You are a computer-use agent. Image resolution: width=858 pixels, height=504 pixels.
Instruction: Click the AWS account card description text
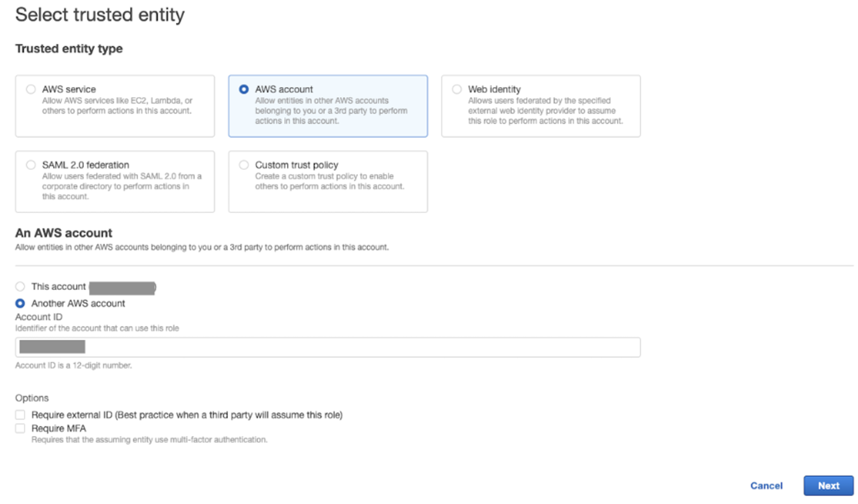point(331,111)
